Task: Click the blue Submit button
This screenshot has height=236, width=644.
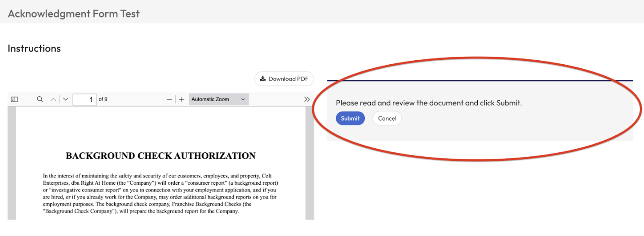Action: click(x=350, y=118)
